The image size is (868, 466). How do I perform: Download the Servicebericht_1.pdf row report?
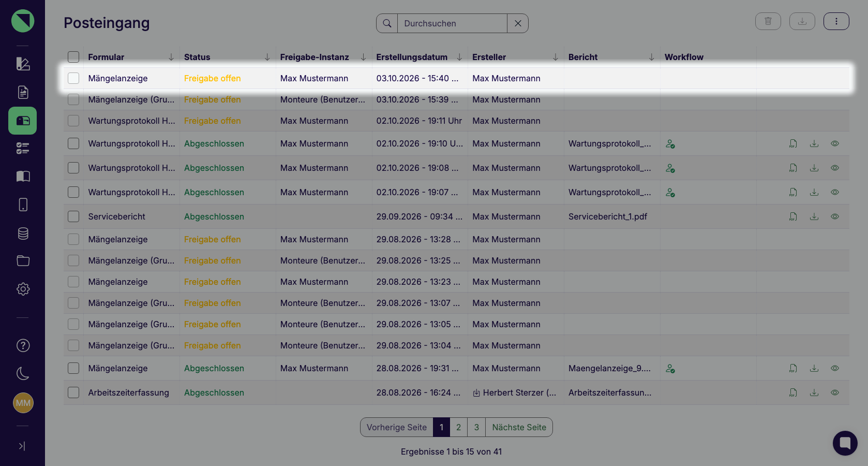pyautogui.click(x=814, y=216)
